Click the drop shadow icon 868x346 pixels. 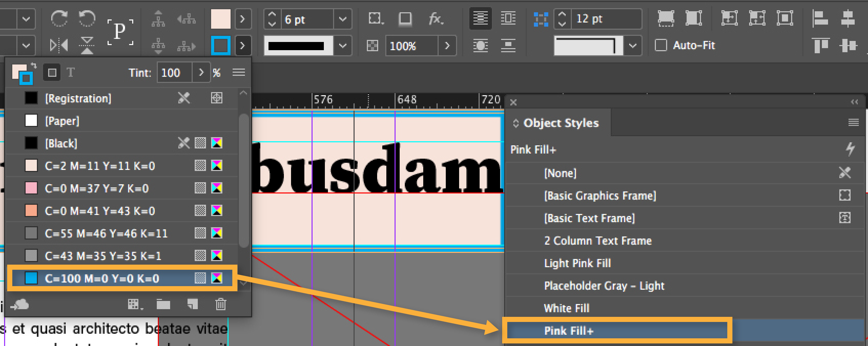click(x=405, y=18)
